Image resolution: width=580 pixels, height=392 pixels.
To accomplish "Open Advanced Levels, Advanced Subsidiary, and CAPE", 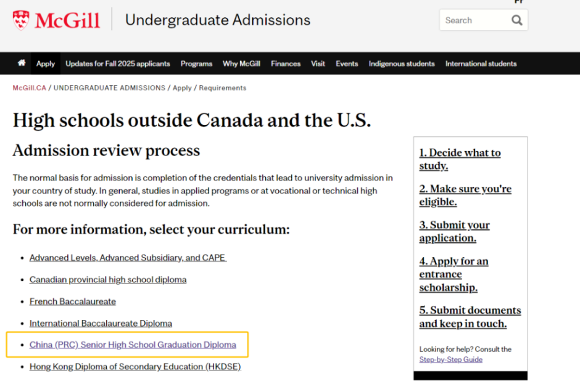I will (128, 258).
